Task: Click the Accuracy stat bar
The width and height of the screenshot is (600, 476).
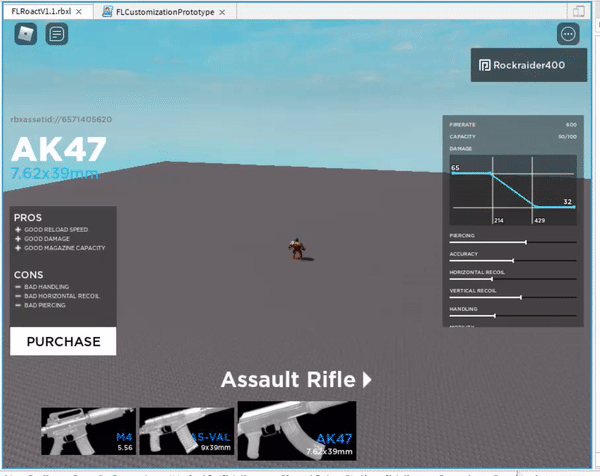Action: 513,261
